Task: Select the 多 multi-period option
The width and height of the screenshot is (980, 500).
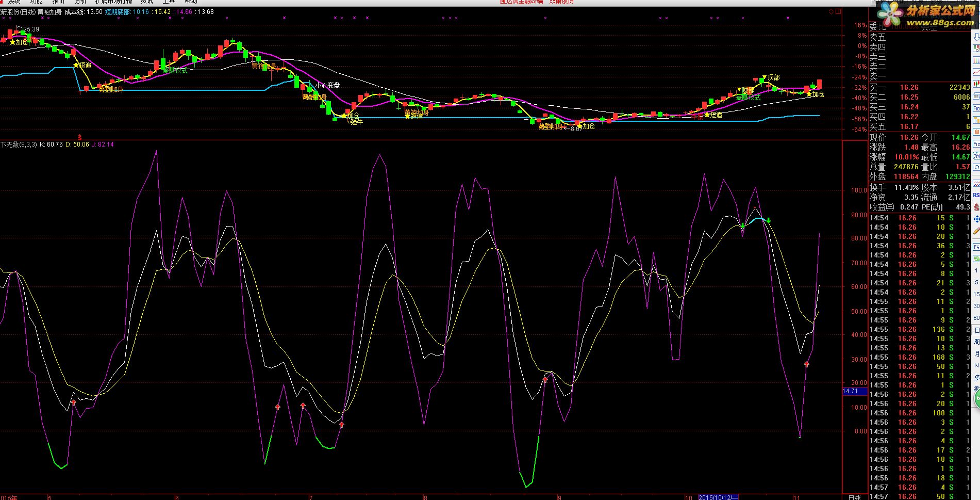Action: pos(976,377)
